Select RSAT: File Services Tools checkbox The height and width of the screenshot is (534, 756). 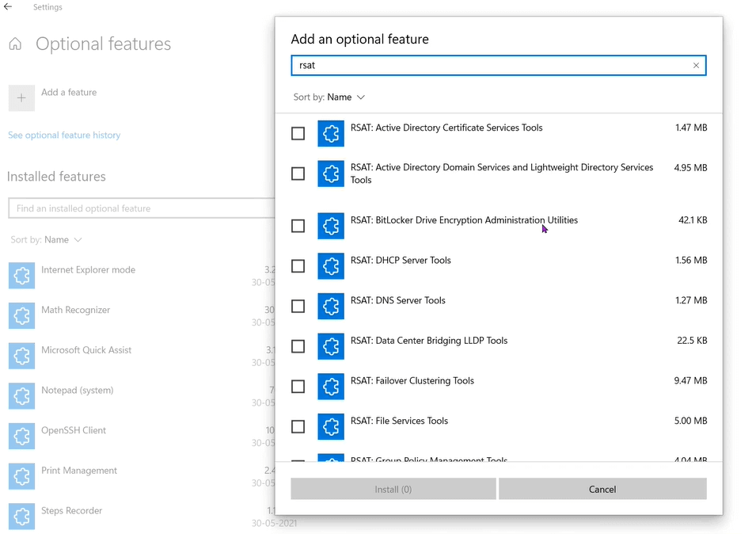pyautogui.click(x=298, y=427)
